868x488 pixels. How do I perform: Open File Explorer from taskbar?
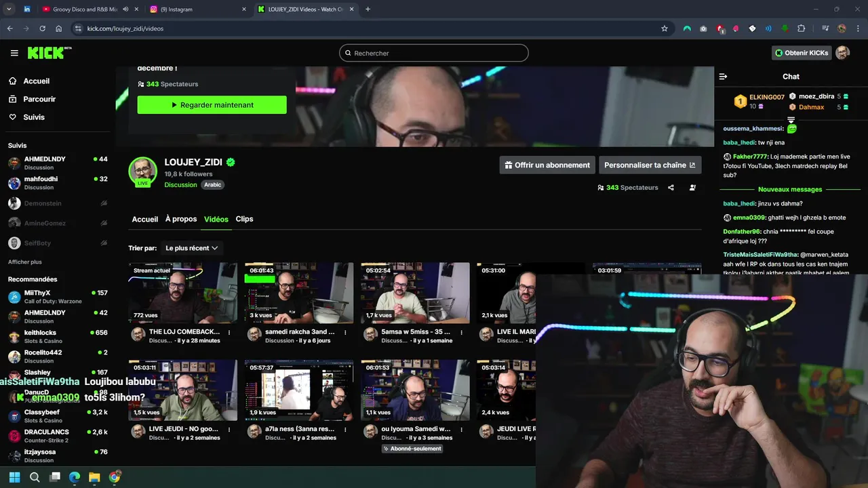point(94,477)
